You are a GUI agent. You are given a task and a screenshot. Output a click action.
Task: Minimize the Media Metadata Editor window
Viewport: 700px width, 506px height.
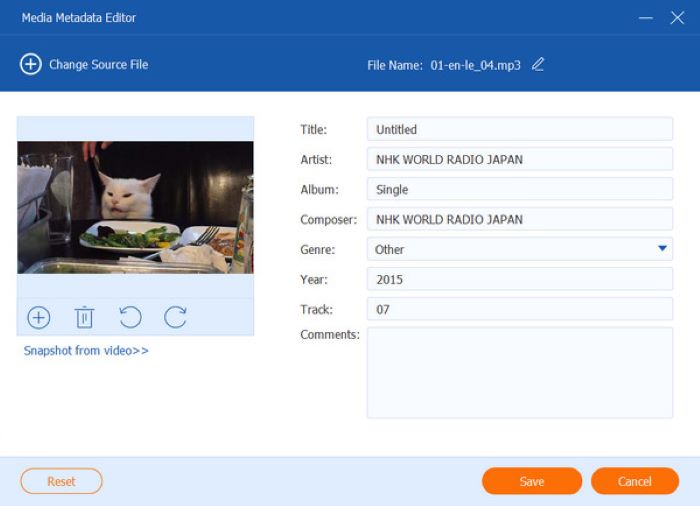click(646, 18)
